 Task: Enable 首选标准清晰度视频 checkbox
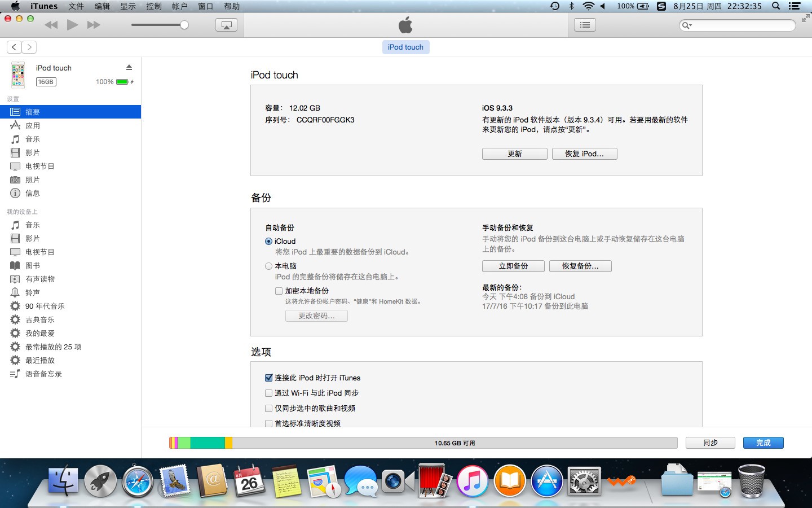pyautogui.click(x=268, y=423)
